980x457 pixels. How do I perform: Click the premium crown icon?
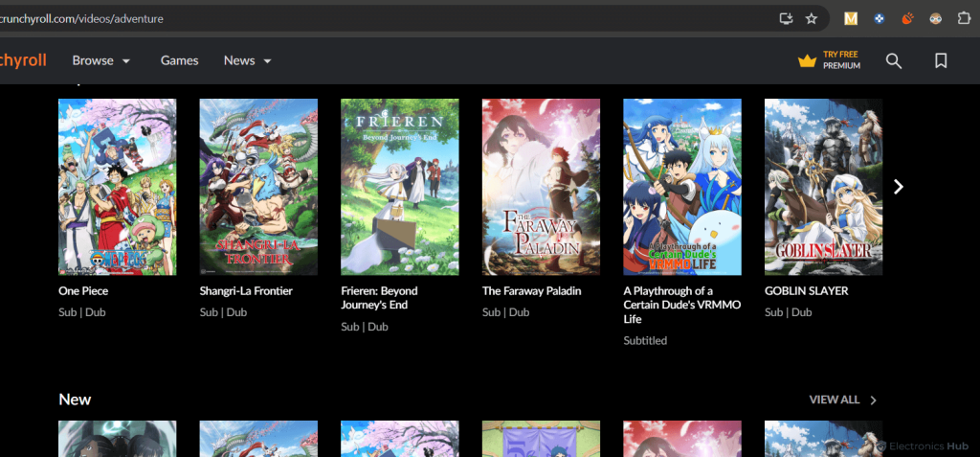tap(807, 61)
